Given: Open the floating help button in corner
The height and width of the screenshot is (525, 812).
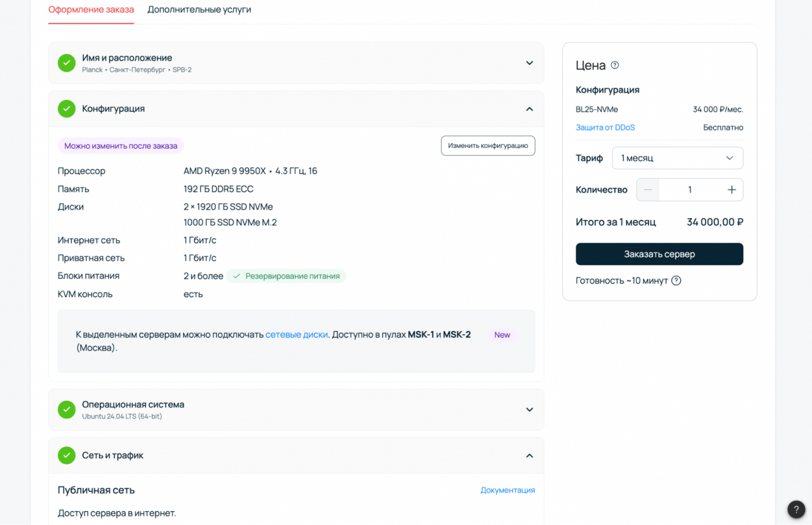Looking at the screenshot, I should 796,509.
